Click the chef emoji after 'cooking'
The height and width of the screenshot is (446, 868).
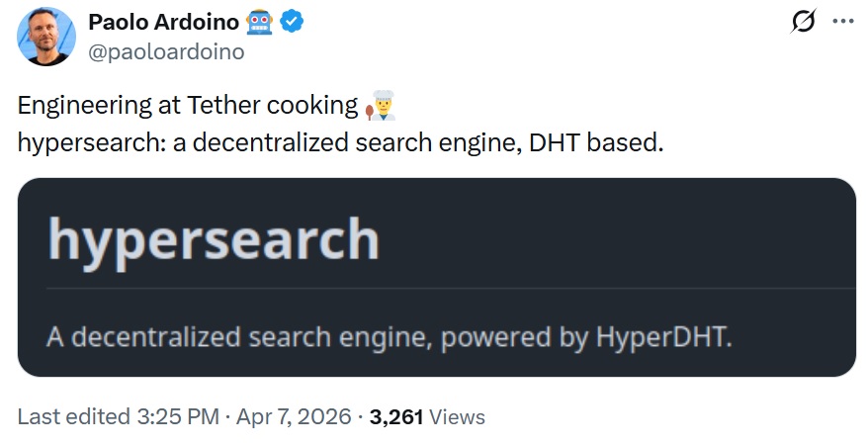coord(382,106)
